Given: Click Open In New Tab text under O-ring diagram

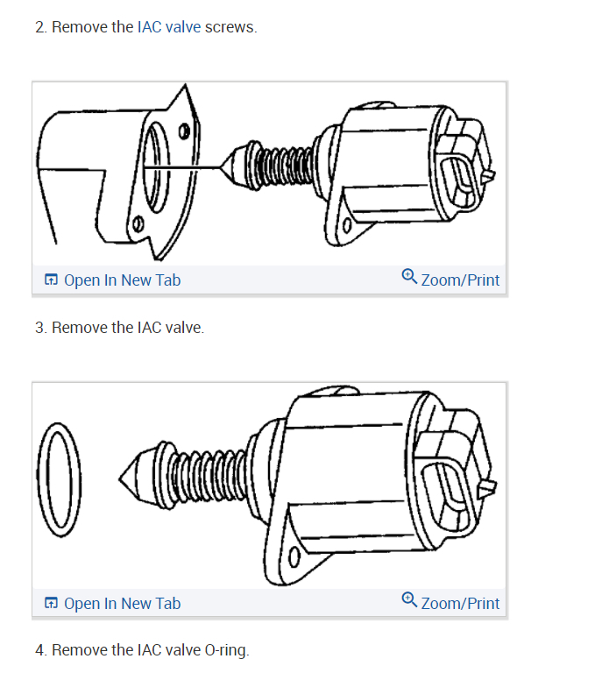Looking at the screenshot, I should click(x=123, y=603).
